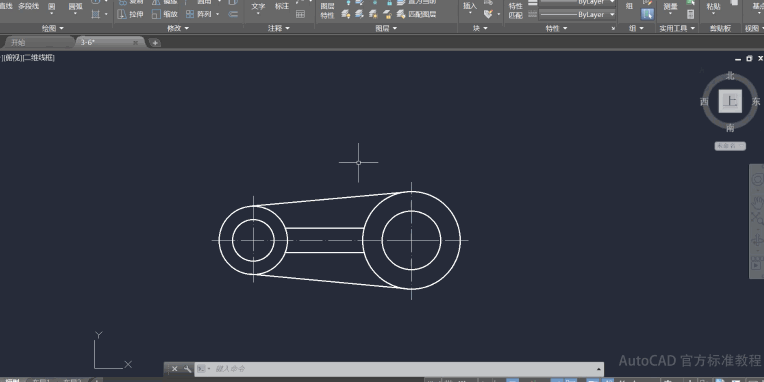This screenshot has height=382, width=764.
Task: Expand the 修改 (Modify) panel
Action: pyautogui.click(x=178, y=28)
